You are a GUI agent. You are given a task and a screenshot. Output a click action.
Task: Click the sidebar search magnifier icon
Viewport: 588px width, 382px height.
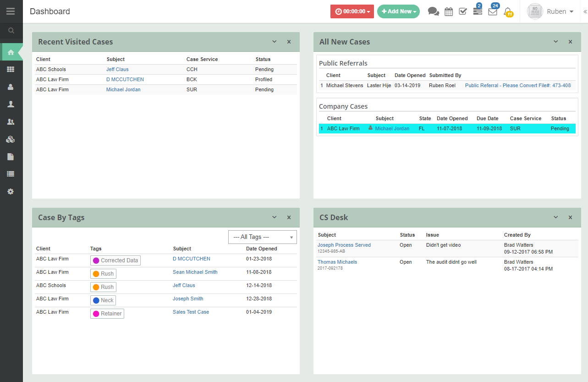11,31
